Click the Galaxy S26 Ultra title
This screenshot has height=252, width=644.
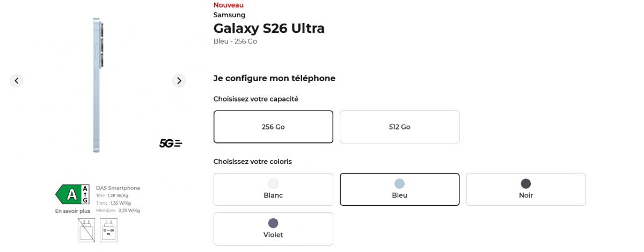269,28
